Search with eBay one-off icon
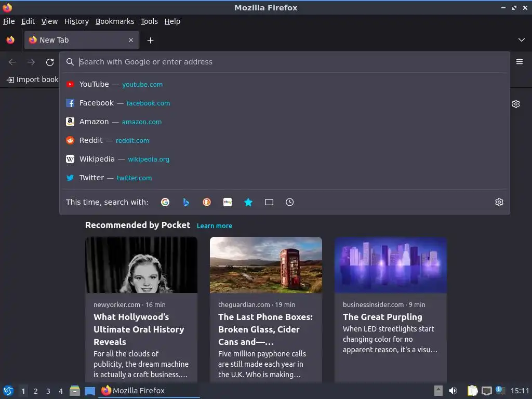 click(228, 202)
